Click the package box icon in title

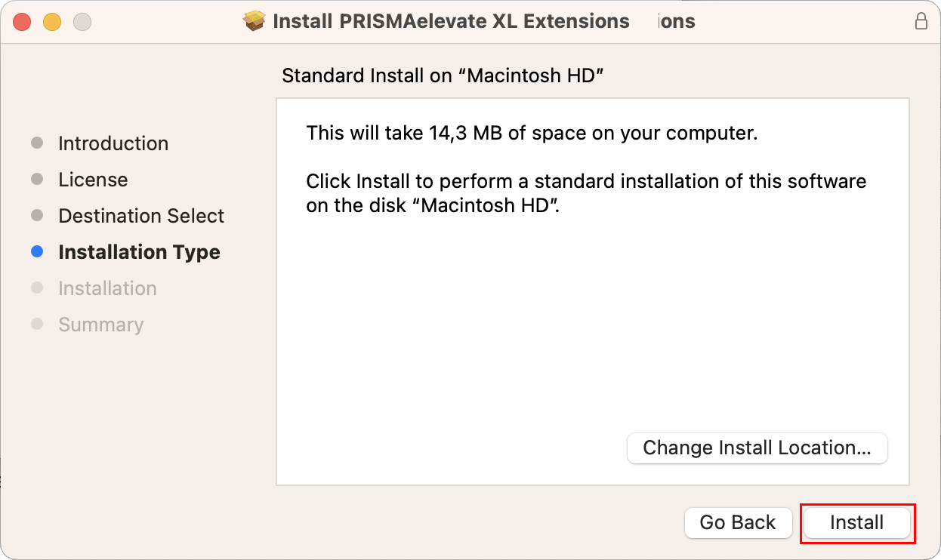(255, 21)
